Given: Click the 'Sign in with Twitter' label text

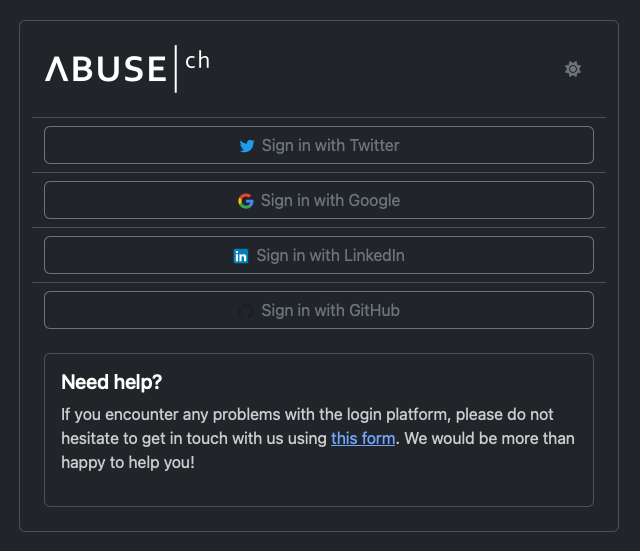Looking at the screenshot, I should coord(330,146).
